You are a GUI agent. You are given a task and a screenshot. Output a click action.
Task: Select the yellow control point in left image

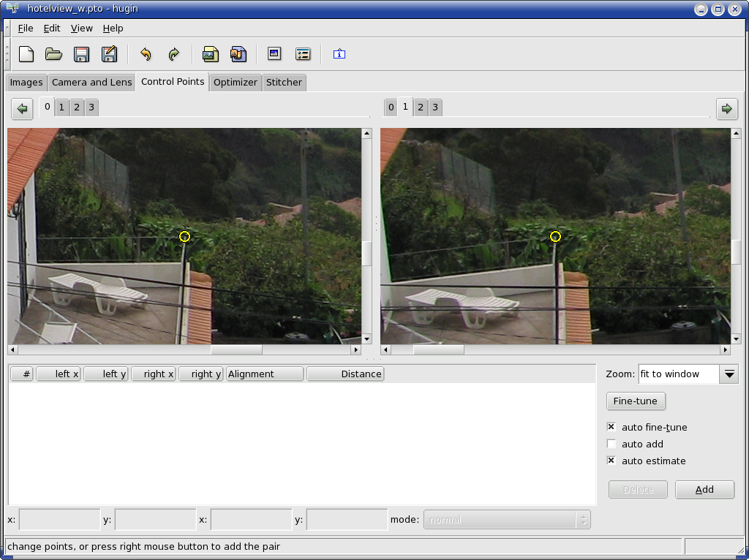pos(184,236)
